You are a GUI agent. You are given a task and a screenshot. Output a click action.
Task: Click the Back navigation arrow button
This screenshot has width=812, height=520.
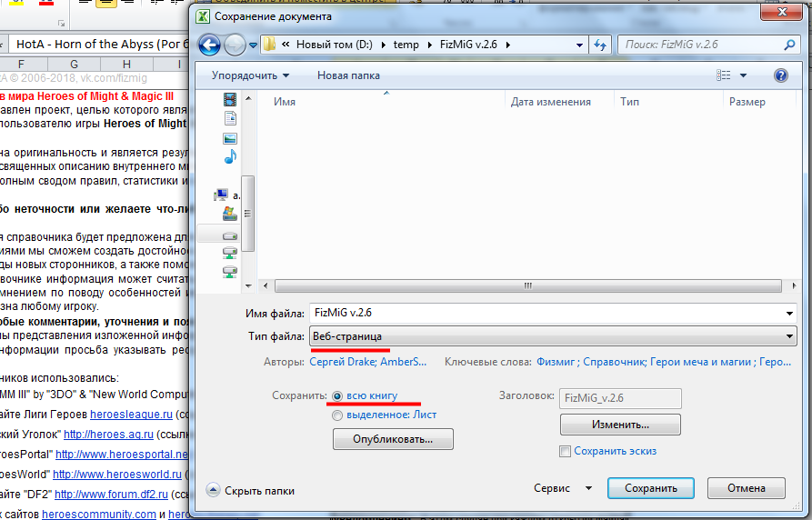(x=209, y=45)
